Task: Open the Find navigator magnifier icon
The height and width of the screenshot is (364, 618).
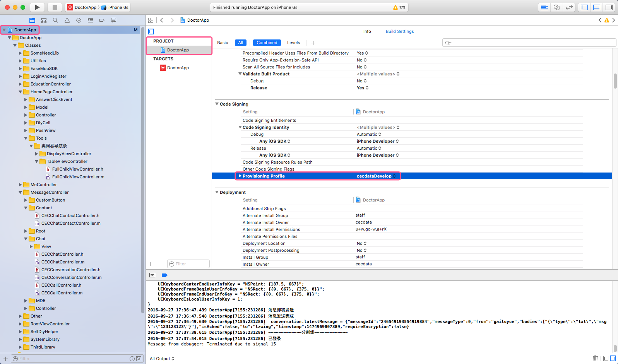Action: tap(55, 20)
